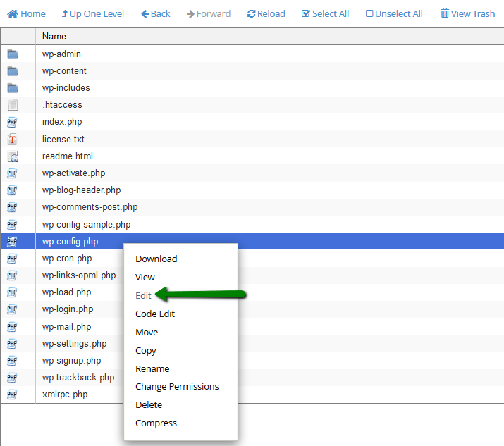Image resolution: width=504 pixels, height=446 pixels.
Task: Click the wp-comments-post.php PHP icon
Action: (x=12, y=207)
